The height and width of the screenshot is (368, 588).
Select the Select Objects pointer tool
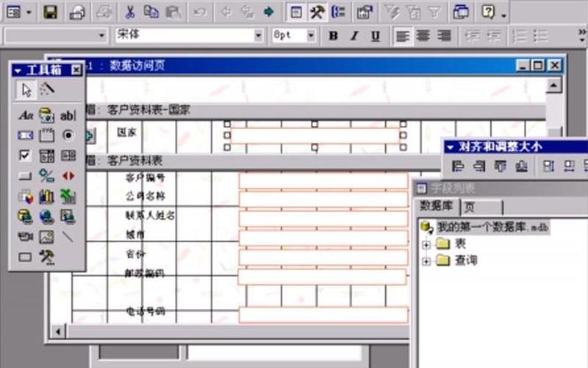click(26, 90)
